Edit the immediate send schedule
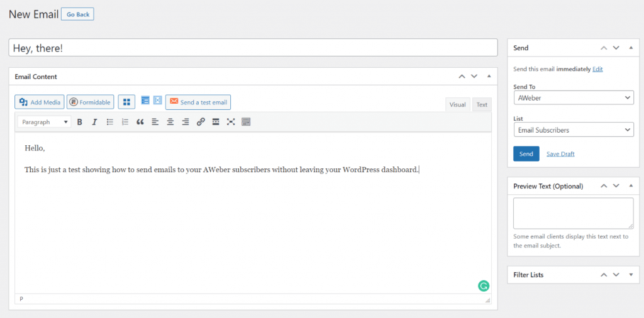 pyautogui.click(x=597, y=69)
